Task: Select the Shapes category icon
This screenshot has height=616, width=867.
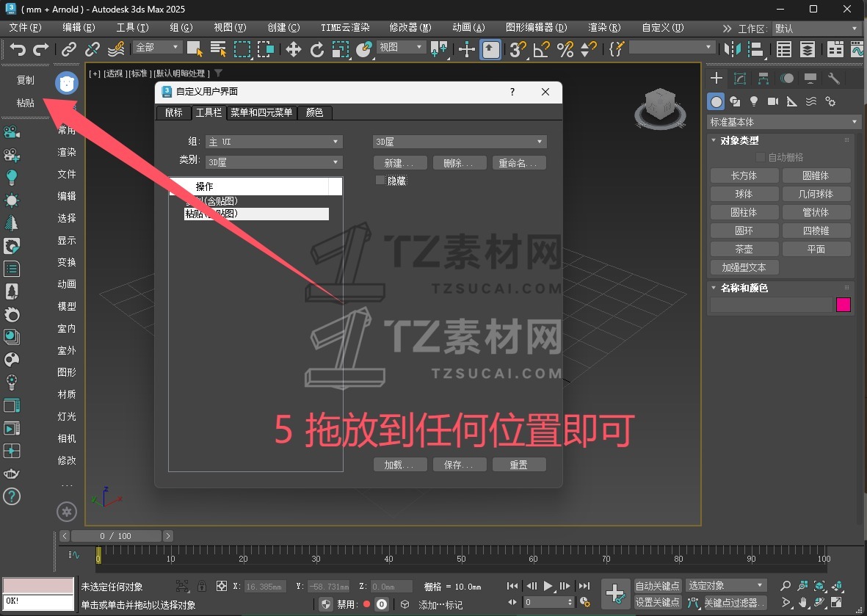Action: pyautogui.click(x=735, y=102)
